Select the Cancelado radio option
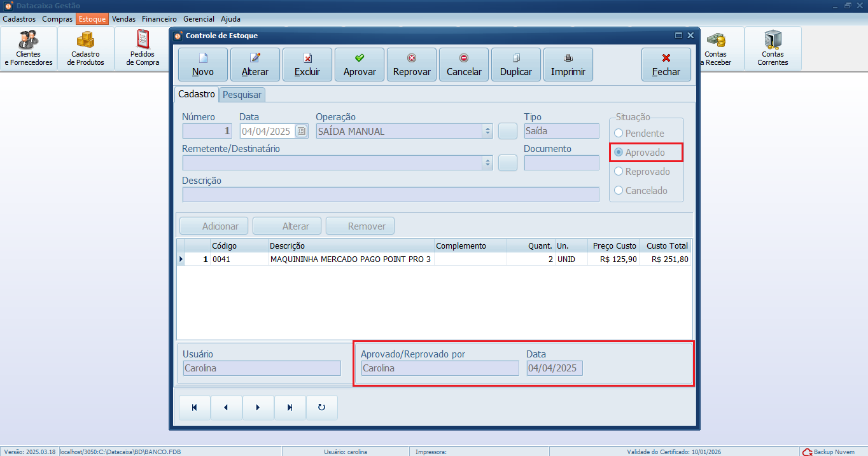This screenshot has height=456, width=868. click(x=619, y=191)
